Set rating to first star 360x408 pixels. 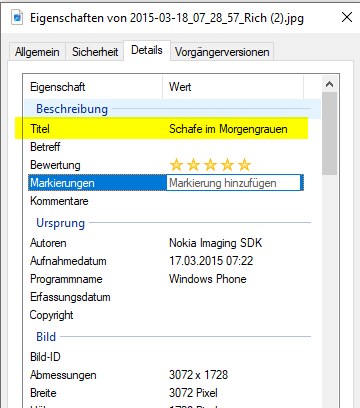point(176,165)
